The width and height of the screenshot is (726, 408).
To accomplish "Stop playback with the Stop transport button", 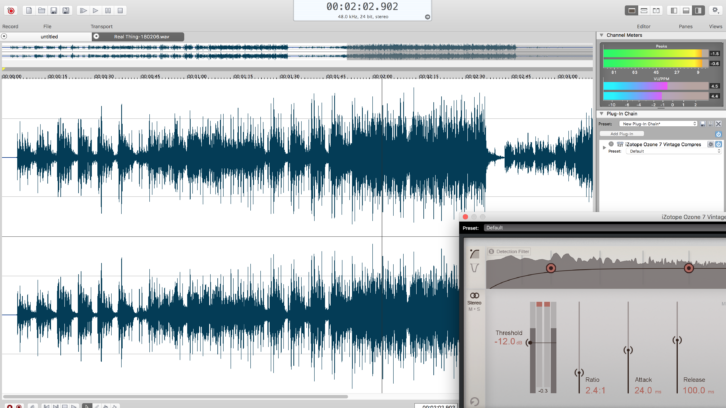I will [x=120, y=10].
